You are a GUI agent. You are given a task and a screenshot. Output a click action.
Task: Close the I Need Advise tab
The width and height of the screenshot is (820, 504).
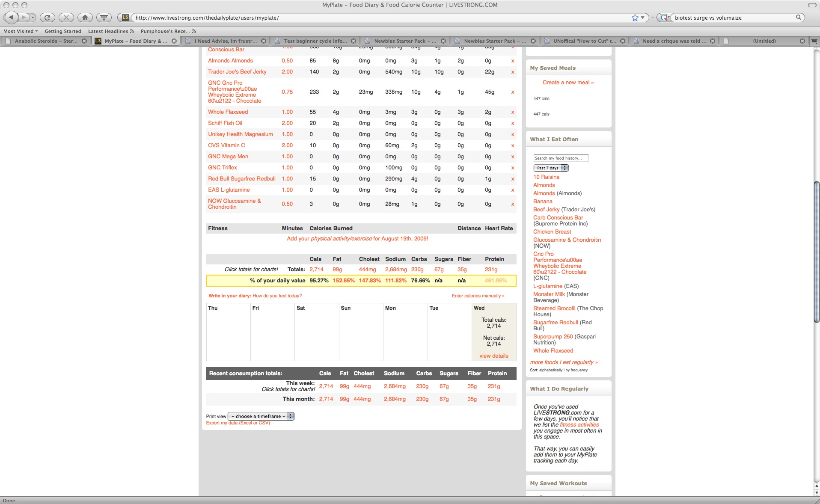(264, 41)
